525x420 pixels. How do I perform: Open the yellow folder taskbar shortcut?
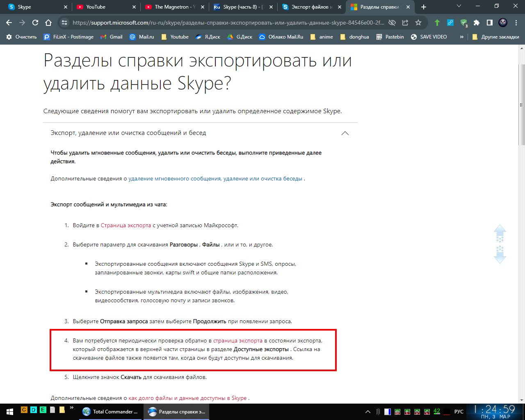click(62, 409)
